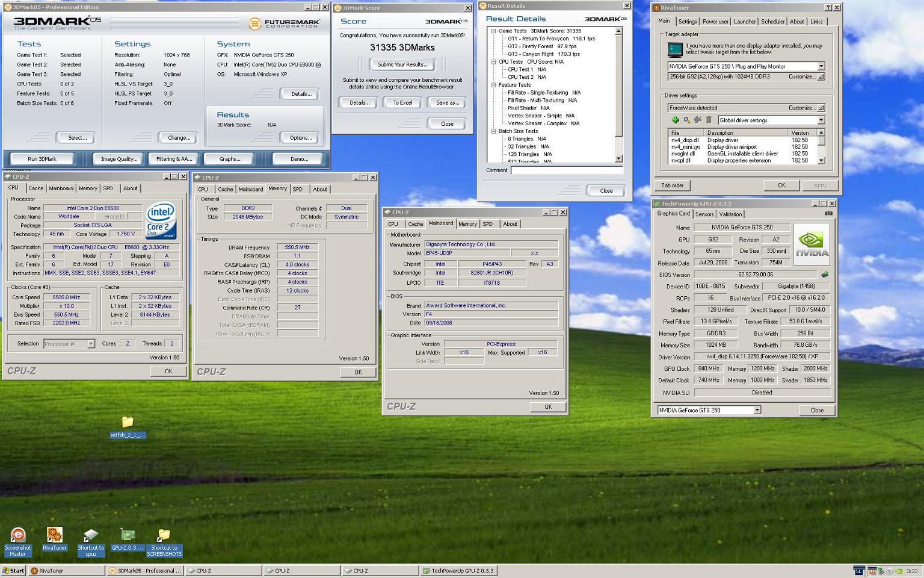Collapse the CPU Tests tree node
This screenshot has height=578, width=924.
tap(493, 61)
